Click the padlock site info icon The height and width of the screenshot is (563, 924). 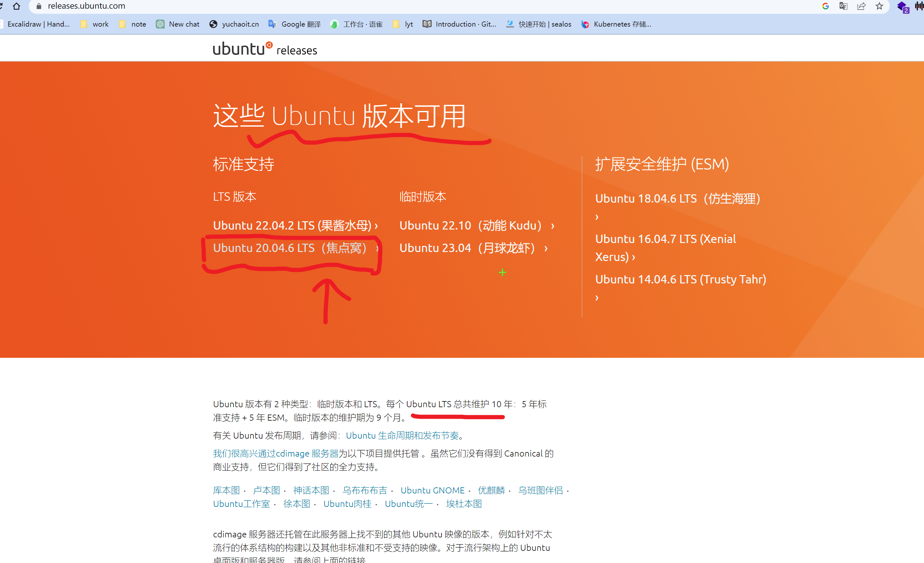click(x=39, y=6)
